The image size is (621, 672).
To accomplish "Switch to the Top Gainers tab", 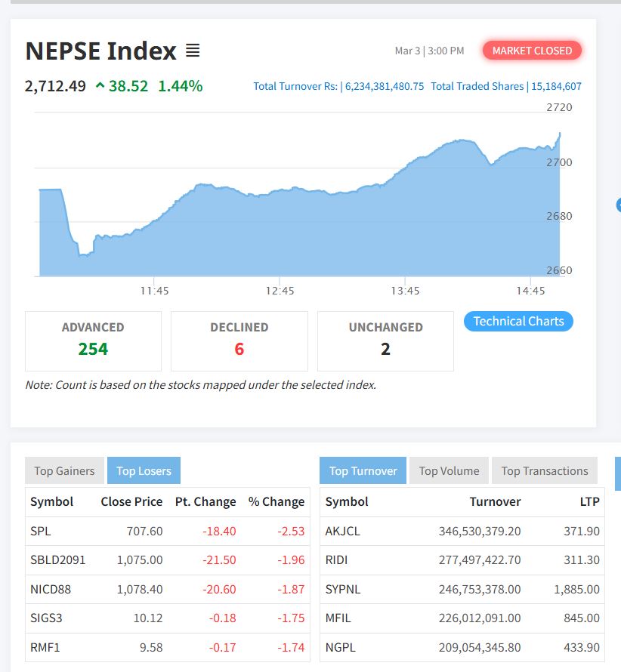I will click(x=64, y=471).
